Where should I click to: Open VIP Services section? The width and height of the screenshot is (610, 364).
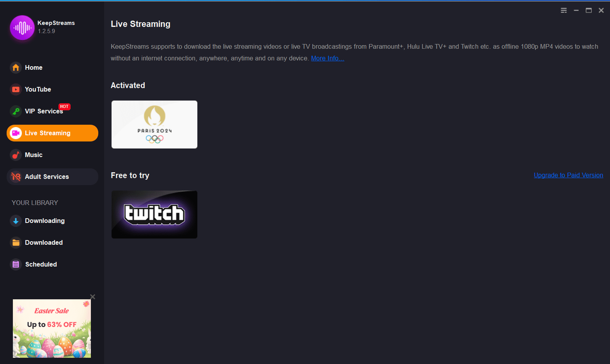[52, 111]
